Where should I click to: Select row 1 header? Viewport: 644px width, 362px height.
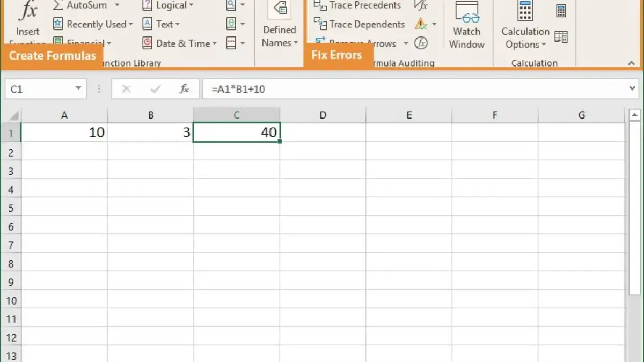(11, 132)
